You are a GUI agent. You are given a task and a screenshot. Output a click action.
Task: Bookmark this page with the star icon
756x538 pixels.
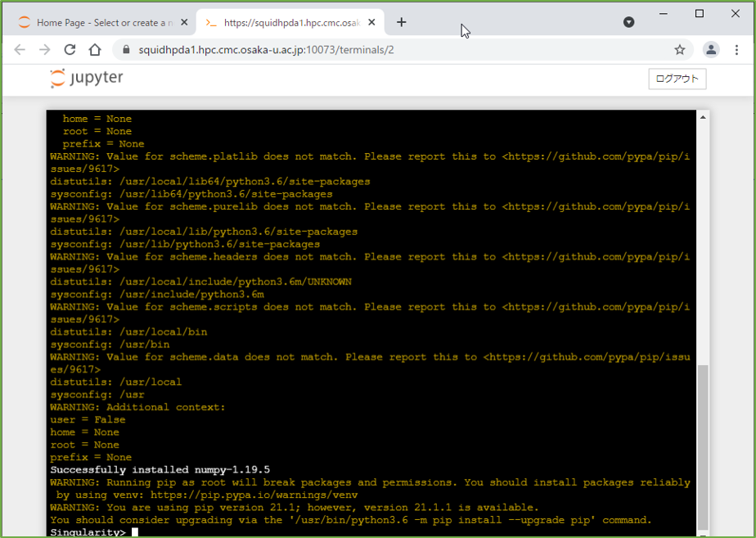679,50
